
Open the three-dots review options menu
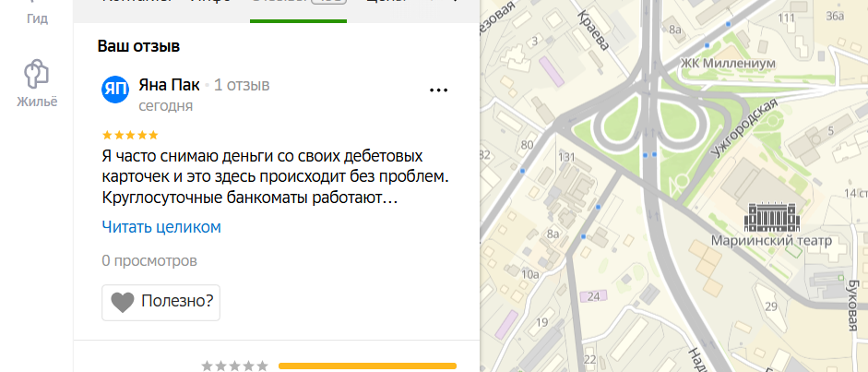click(438, 90)
